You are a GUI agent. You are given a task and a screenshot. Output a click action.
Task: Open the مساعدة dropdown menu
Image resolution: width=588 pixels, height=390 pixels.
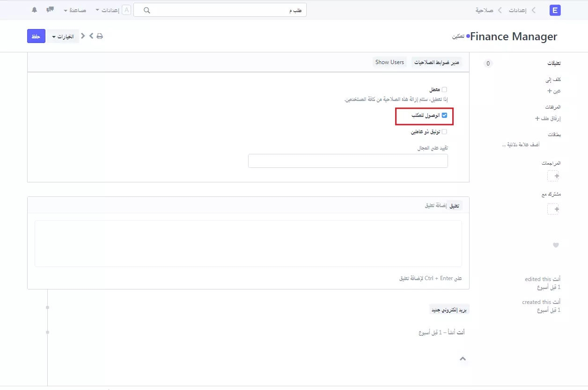(75, 10)
